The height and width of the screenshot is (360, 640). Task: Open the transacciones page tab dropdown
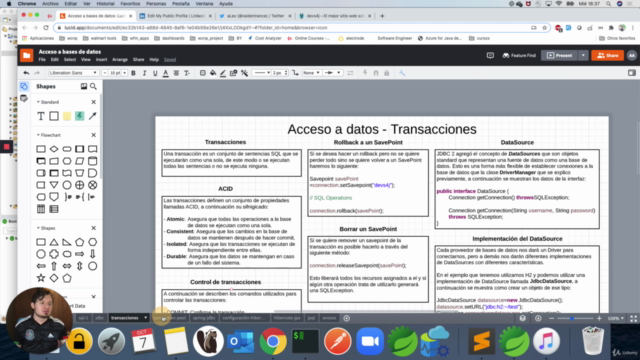pyautogui.click(x=145, y=318)
